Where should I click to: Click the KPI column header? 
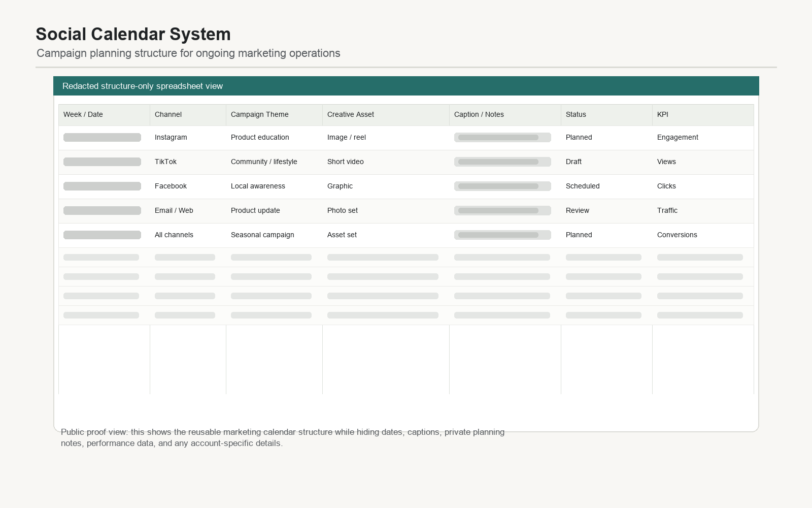(x=703, y=115)
